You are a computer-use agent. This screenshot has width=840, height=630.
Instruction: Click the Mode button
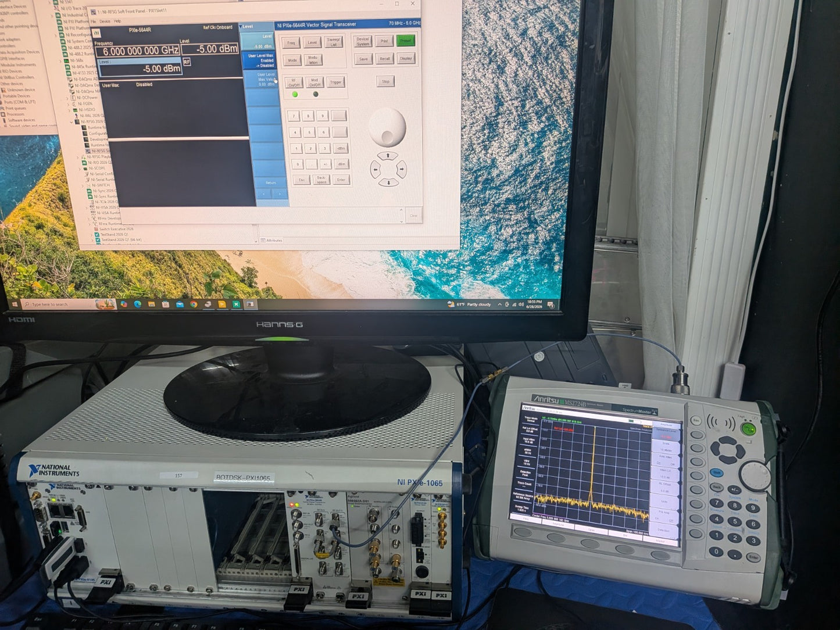(x=292, y=60)
